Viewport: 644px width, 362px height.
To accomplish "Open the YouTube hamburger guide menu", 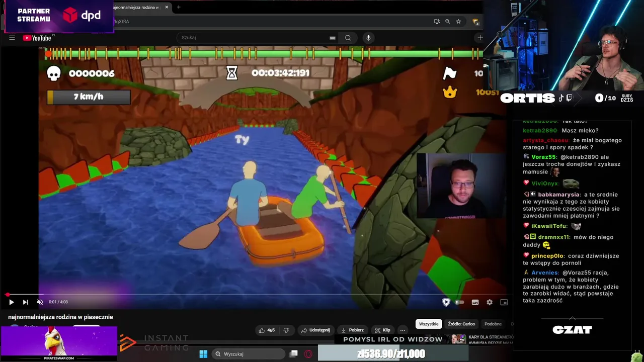I will (12, 38).
